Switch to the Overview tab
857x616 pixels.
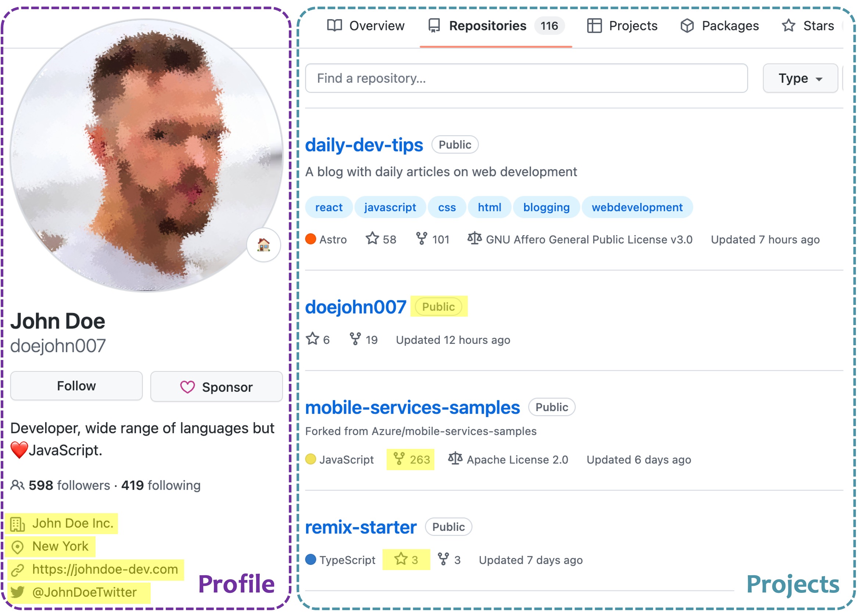tap(365, 26)
